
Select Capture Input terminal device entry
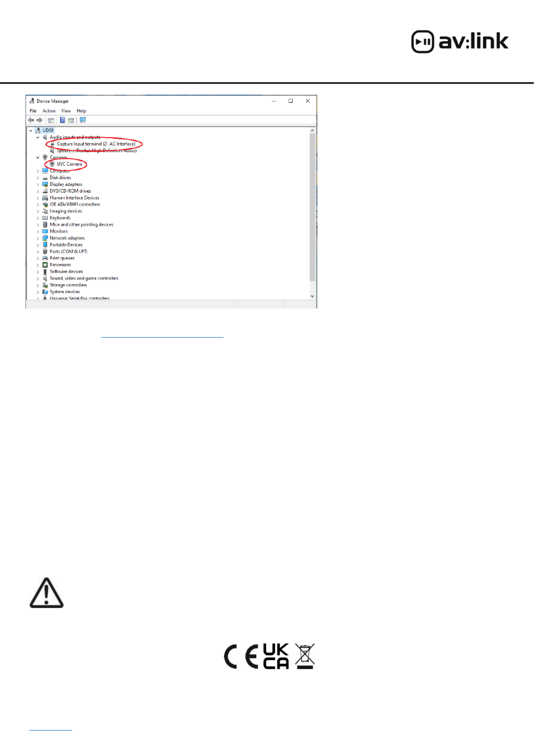(96, 144)
